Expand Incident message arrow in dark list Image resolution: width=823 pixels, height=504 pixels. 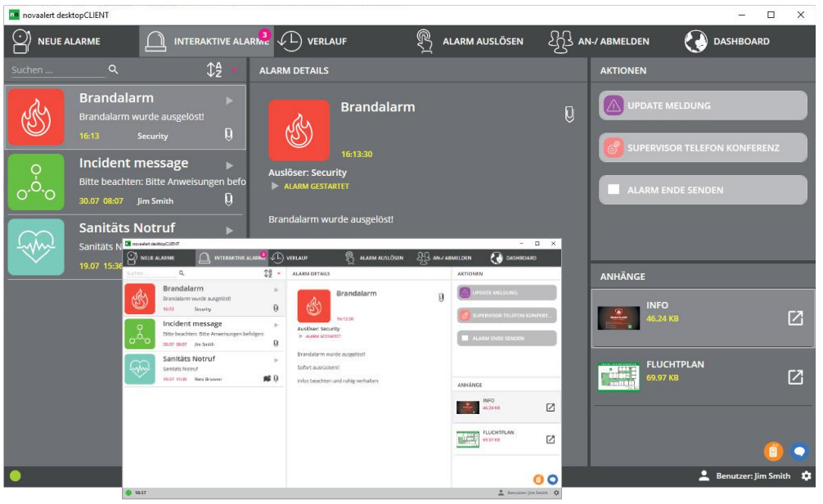(230, 165)
